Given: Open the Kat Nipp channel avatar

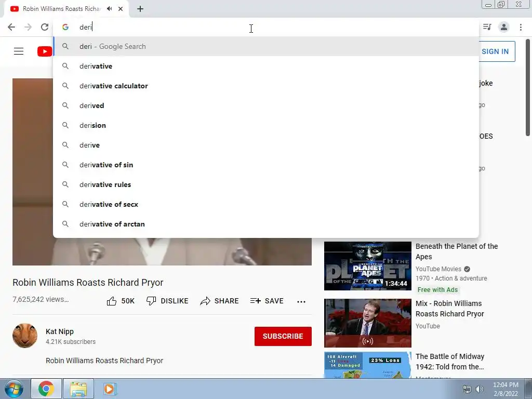Looking at the screenshot, I should [25, 336].
